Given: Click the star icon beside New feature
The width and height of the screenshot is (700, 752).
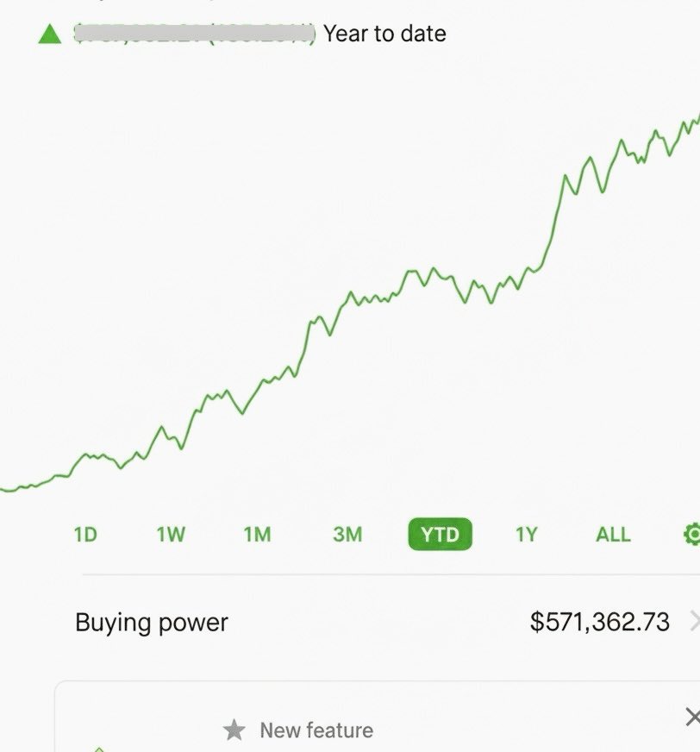Looking at the screenshot, I should point(234,730).
